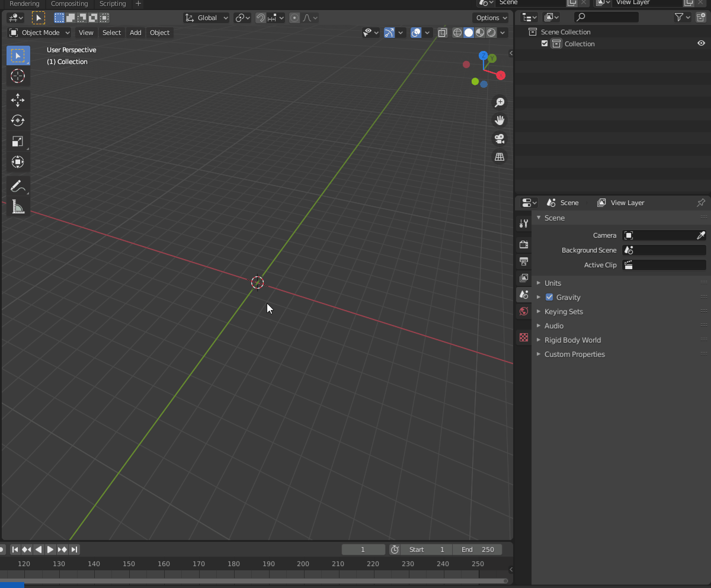711x588 pixels.
Task: Toggle show overlays button
Action: pos(416,33)
